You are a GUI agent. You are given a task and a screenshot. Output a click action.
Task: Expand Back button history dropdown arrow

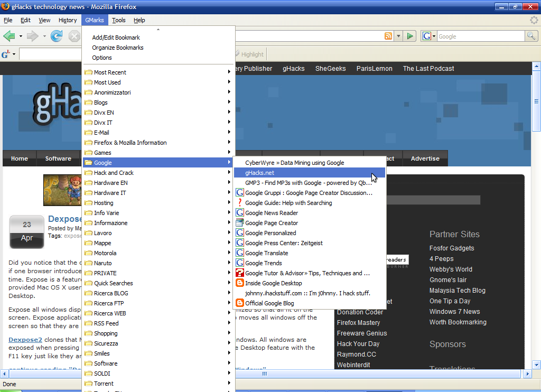[x=21, y=36]
